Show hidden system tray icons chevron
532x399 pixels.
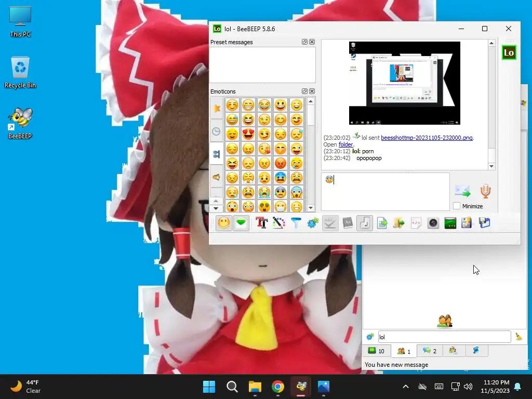[x=405, y=387]
